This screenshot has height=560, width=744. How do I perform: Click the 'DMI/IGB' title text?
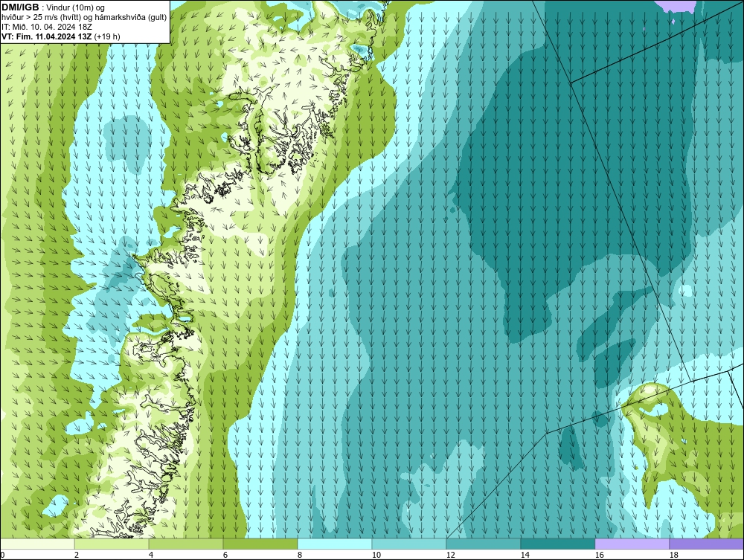pos(20,7)
